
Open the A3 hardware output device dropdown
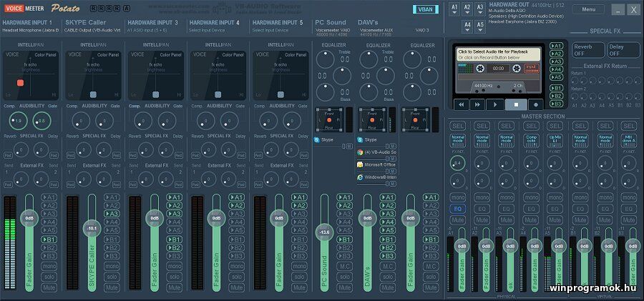pyautogui.click(x=481, y=9)
